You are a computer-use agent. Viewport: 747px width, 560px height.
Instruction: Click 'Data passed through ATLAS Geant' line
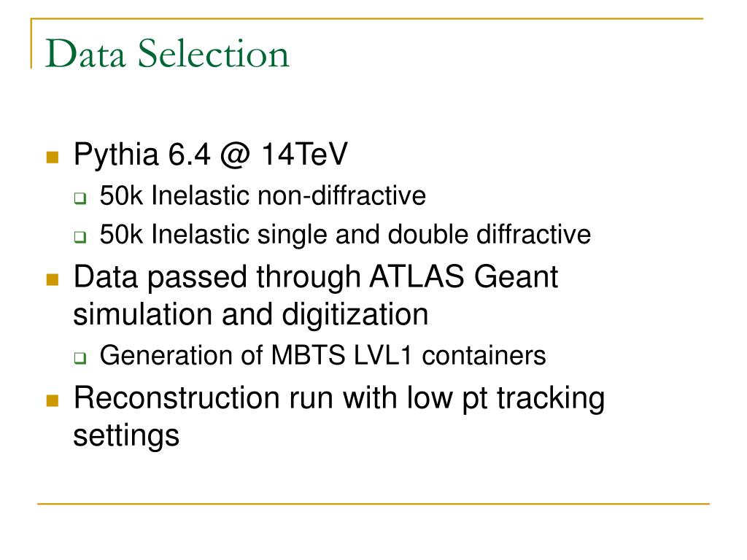[x=315, y=276]
